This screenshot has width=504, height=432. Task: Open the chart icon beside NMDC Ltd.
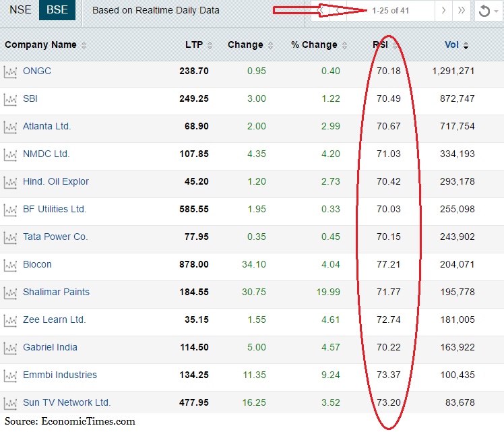[10, 155]
